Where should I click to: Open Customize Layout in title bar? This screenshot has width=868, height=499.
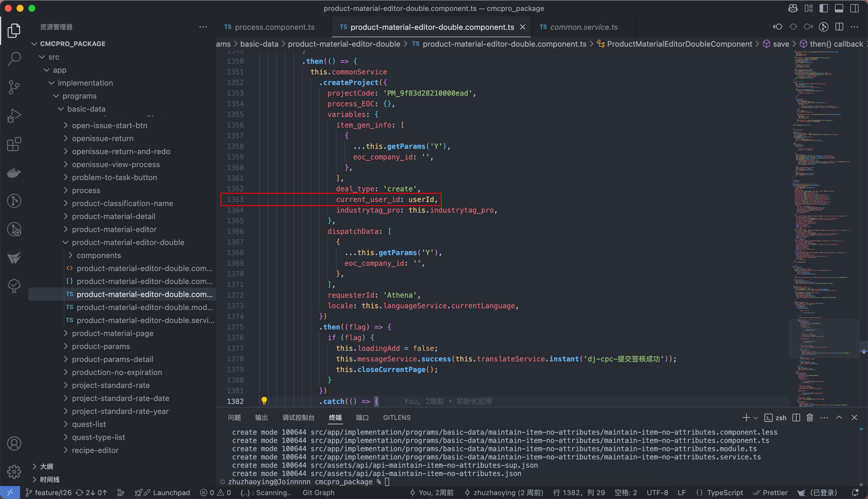(809, 8)
